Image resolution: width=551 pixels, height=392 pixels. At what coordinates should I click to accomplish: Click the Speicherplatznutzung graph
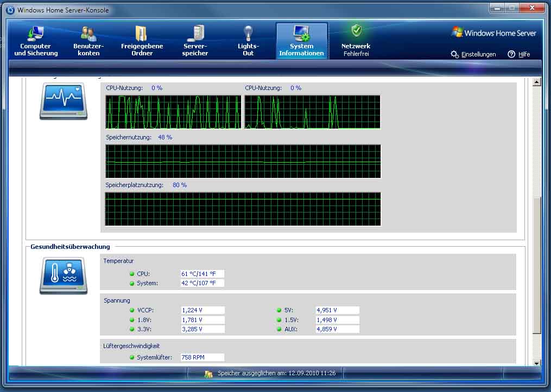point(243,209)
